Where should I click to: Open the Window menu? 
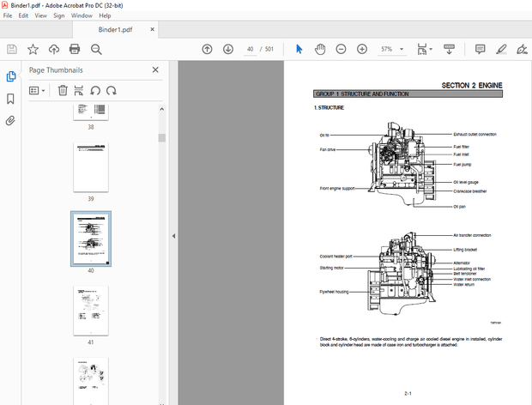[x=82, y=15]
